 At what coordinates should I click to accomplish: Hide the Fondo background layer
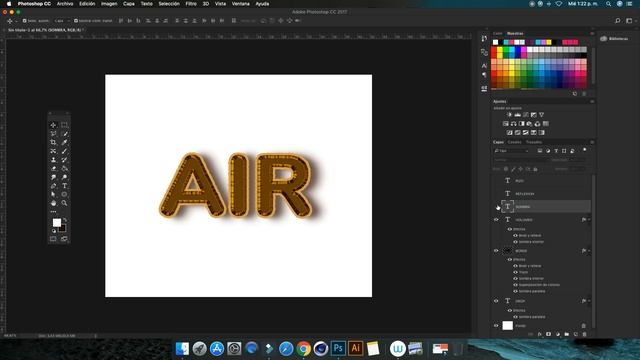click(496, 326)
